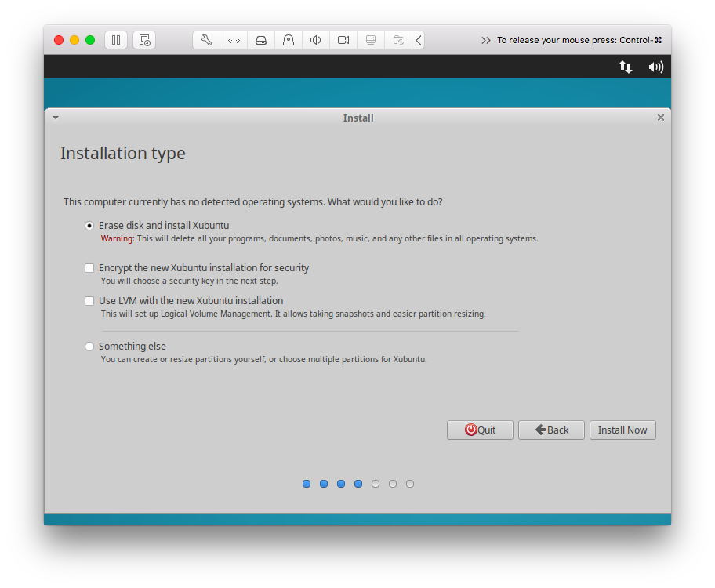
Task: Click the Logical Volume Management description
Action: click(x=293, y=314)
